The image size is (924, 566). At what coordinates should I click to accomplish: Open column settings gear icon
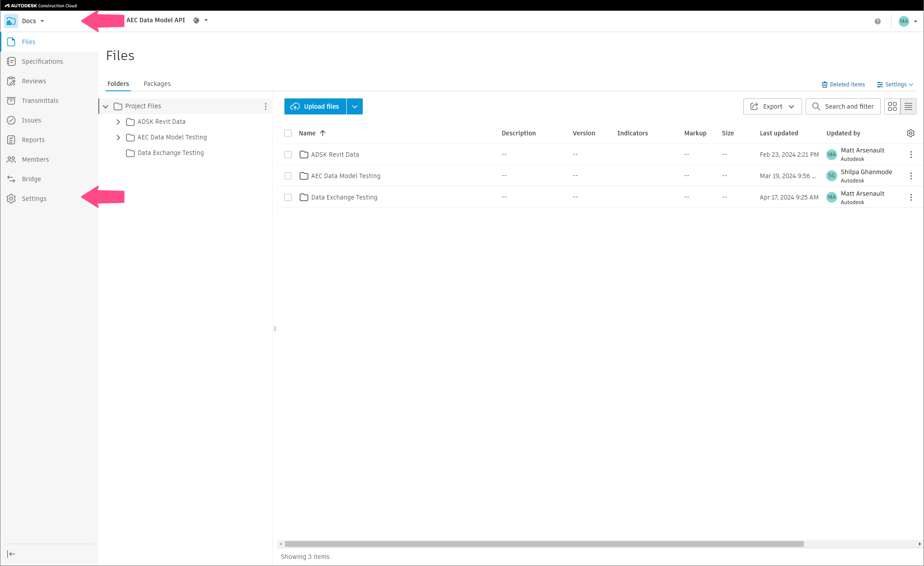point(910,133)
